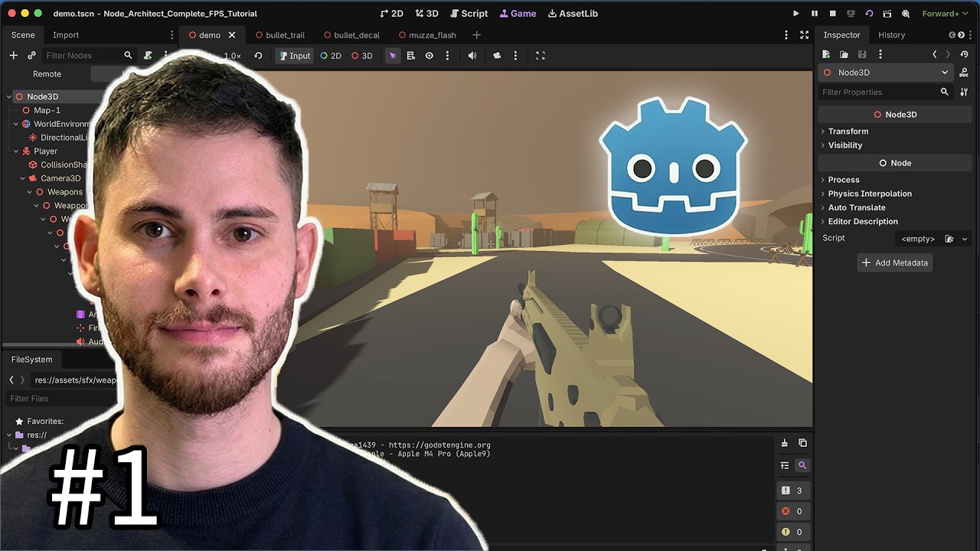The height and width of the screenshot is (551, 980).
Task: Collapse the Player node
Action: tap(15, 152)
